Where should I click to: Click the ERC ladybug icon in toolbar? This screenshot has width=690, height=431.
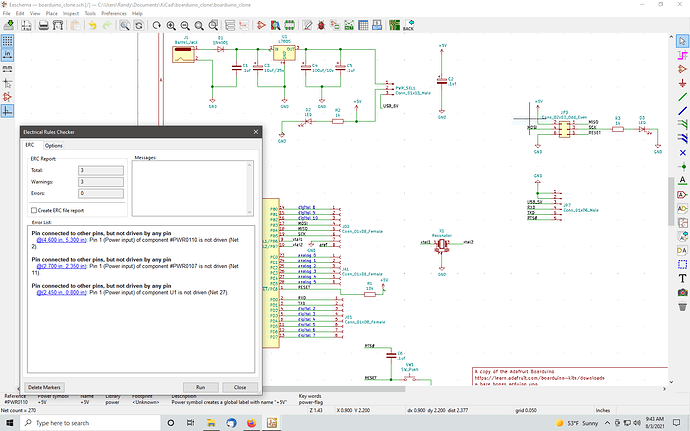click(x=321, y=25)
